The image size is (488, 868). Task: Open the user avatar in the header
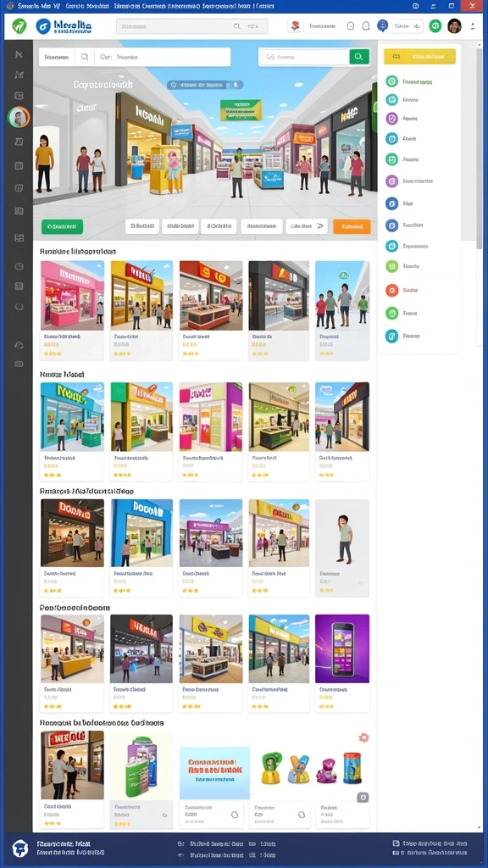454,26
